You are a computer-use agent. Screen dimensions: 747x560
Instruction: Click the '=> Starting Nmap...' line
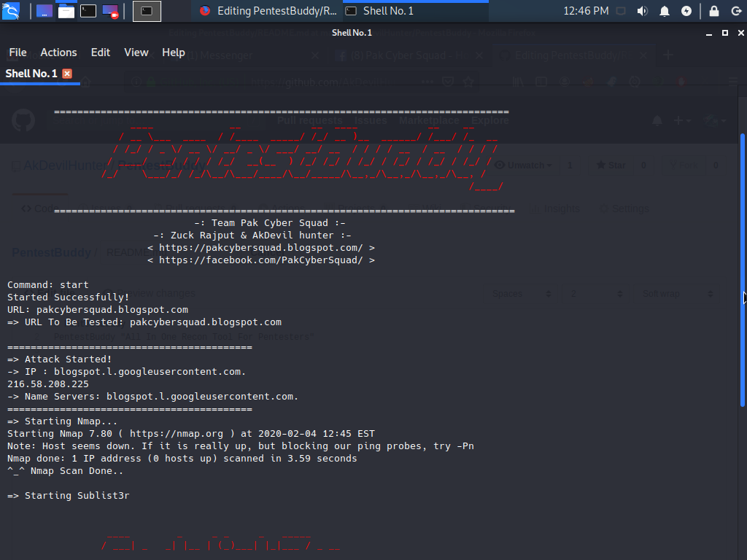(63, 421)
